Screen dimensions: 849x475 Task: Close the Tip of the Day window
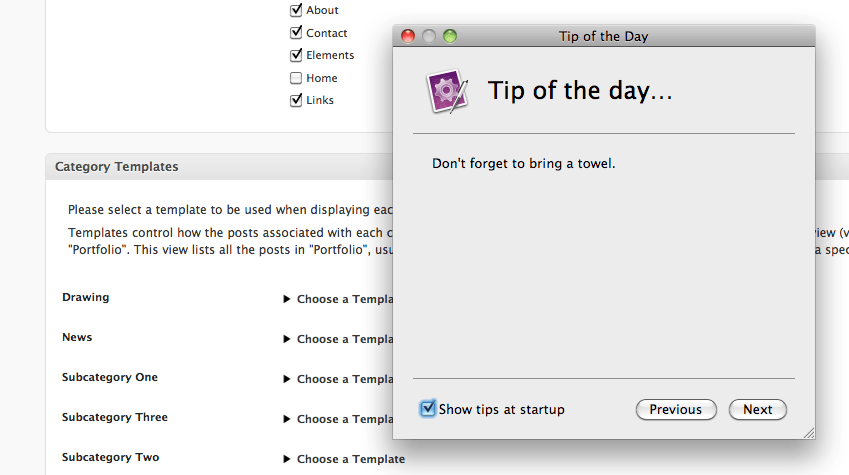point(408,36)
